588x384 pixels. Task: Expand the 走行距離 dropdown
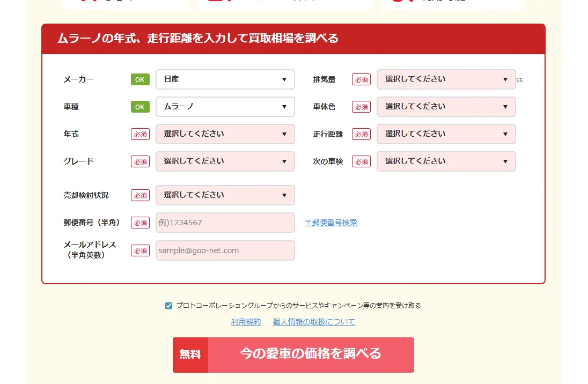click(446, 134)
